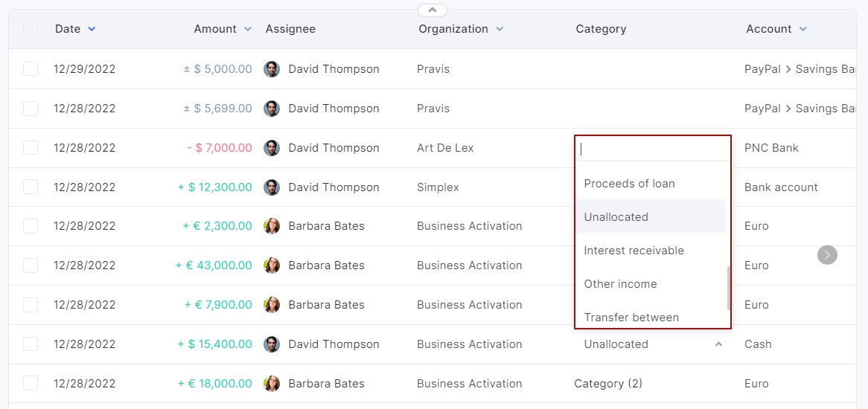Click Barbara Bates' avatar in the € 18,000.00 row

(272, 384)
